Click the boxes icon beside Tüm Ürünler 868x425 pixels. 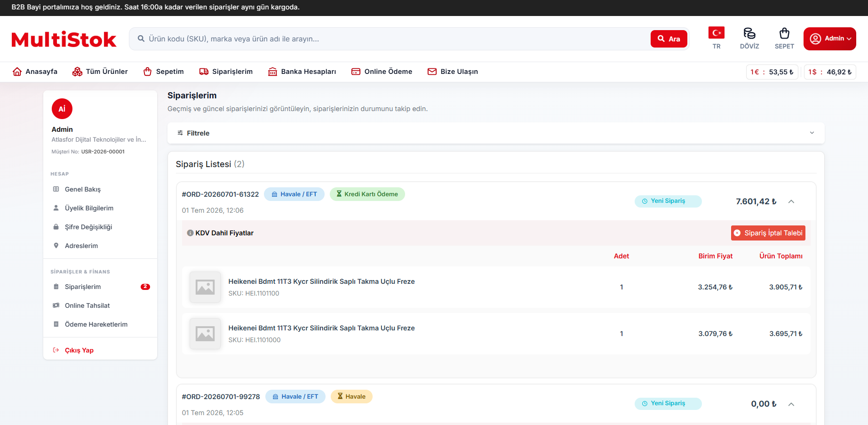(x=77, y=72)
